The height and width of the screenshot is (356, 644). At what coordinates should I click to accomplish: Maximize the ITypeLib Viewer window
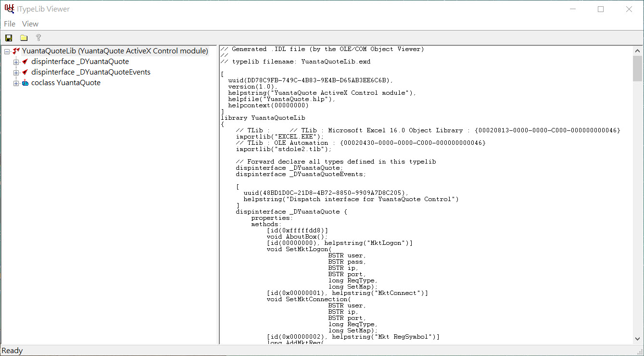coord(601,9)
